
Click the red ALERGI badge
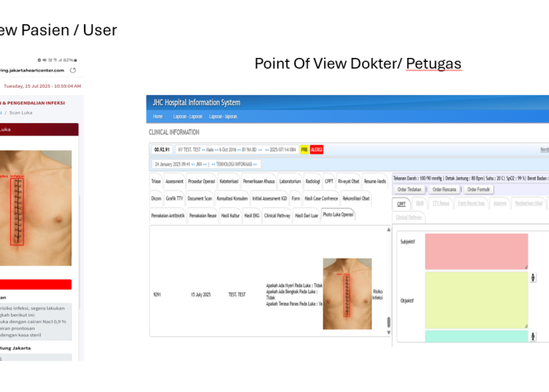coord(317,149)
